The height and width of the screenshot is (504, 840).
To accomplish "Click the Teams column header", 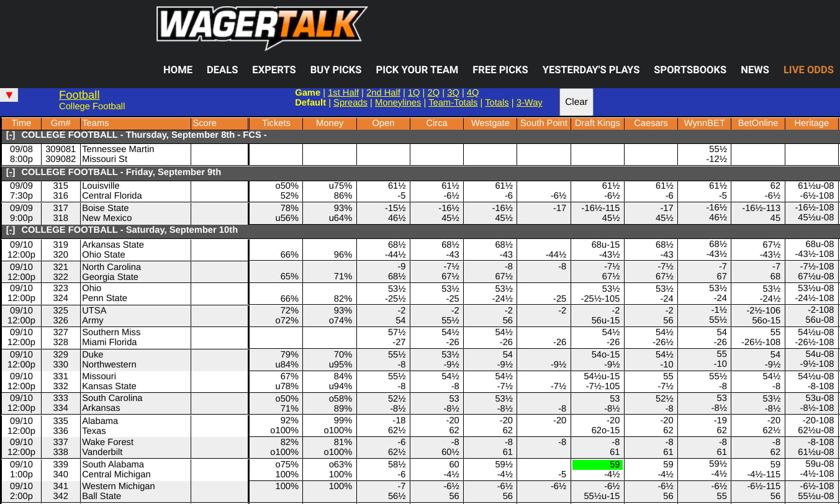I will (x=135, y=123).
